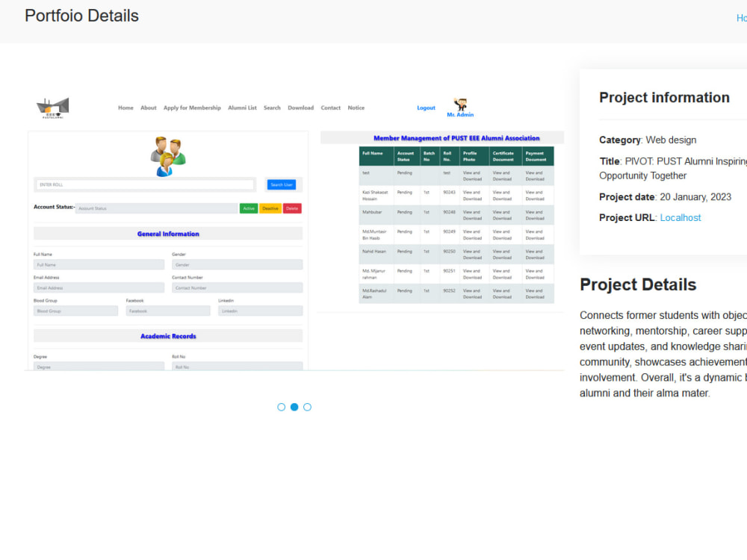
Task: Click the Full Name input field
Action: [x=99, y=265]
